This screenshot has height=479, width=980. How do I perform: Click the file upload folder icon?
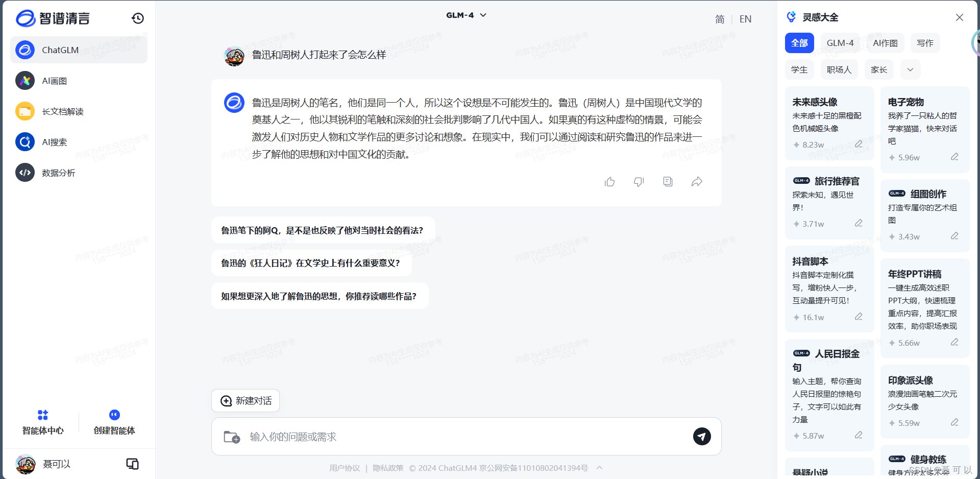232,437
